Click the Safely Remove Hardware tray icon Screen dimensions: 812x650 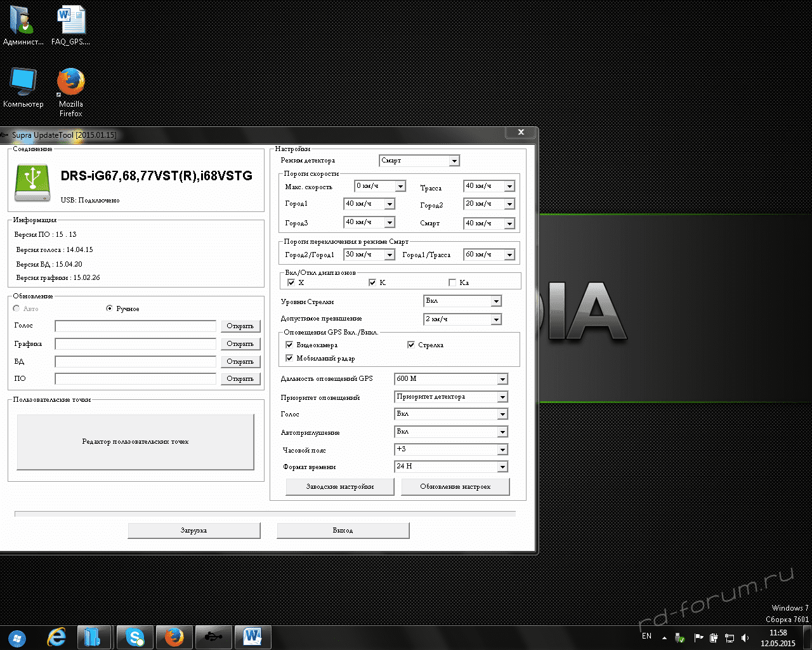coord(681,637)
